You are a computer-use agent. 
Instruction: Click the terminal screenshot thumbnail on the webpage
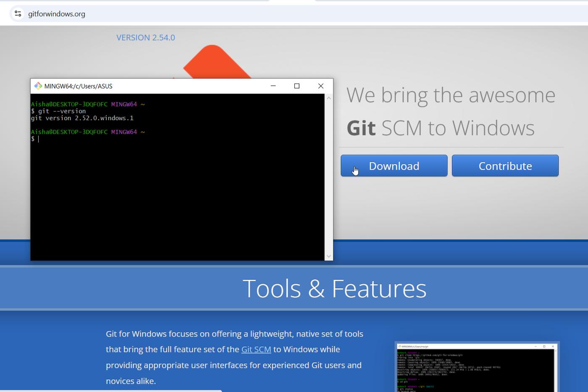pos(477,367)
